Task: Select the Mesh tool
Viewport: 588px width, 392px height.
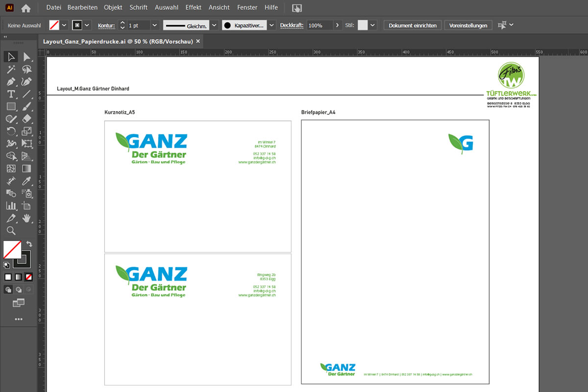Action: coord(11,168)
